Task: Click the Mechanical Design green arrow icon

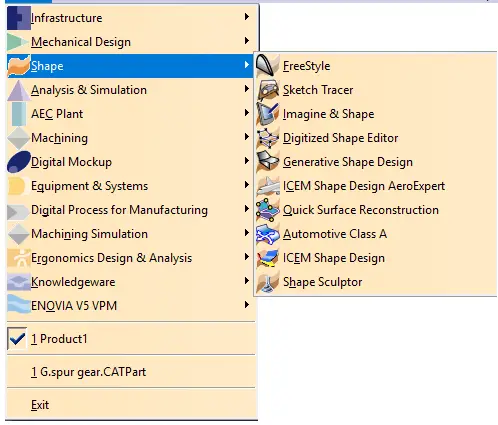Action: (18, 42)
